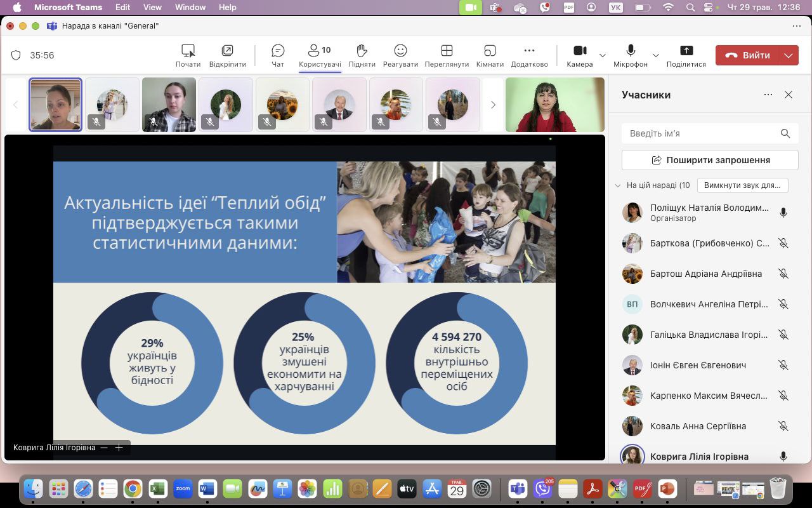Expand the Вийти leave options arrow
The image size is (812, 508).
click(789, 55)
